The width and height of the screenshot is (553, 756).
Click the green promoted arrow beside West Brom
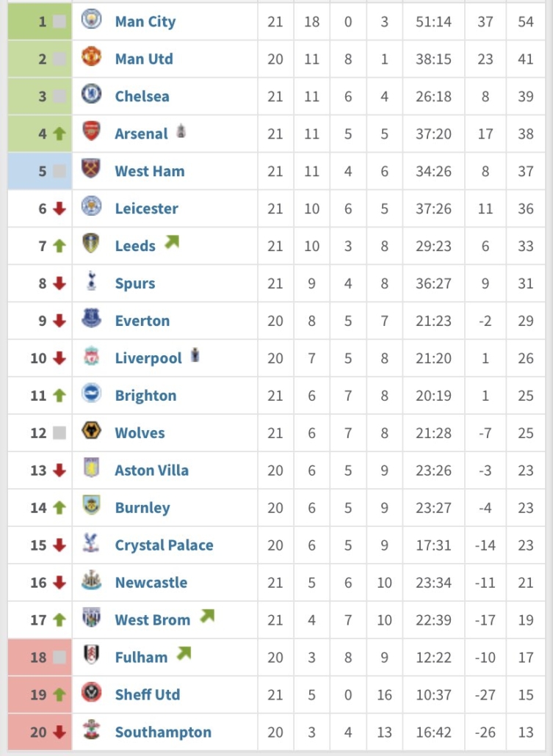click(x=207, y=616)
